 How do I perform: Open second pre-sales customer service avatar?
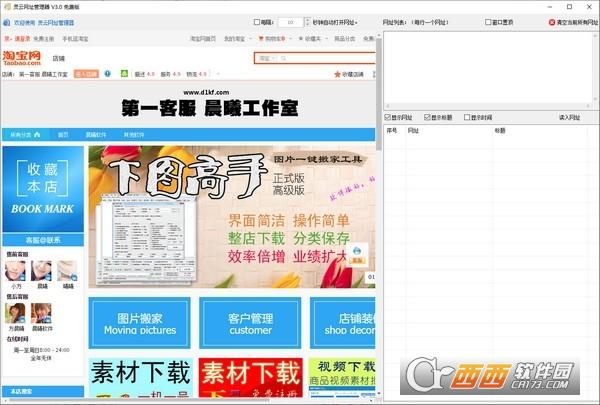(x=41, y=271)
